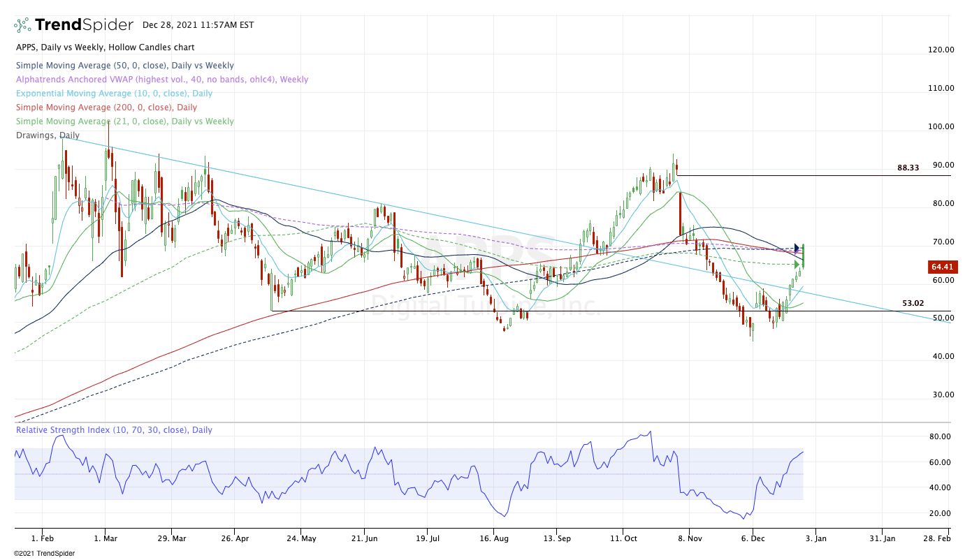Click the 6. Dec date on time axis
The width and height of the screenshot is (972, 560).
[752, 538]
